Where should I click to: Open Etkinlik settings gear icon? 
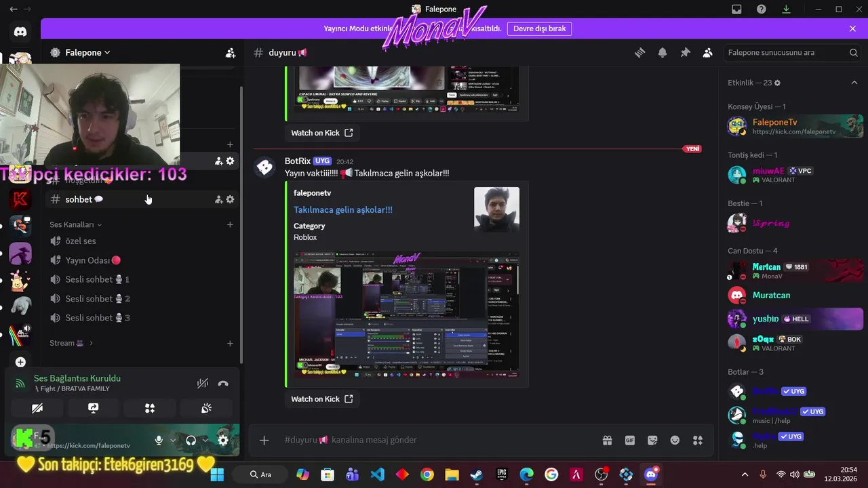pyautogui.click(x=778, y=83)
